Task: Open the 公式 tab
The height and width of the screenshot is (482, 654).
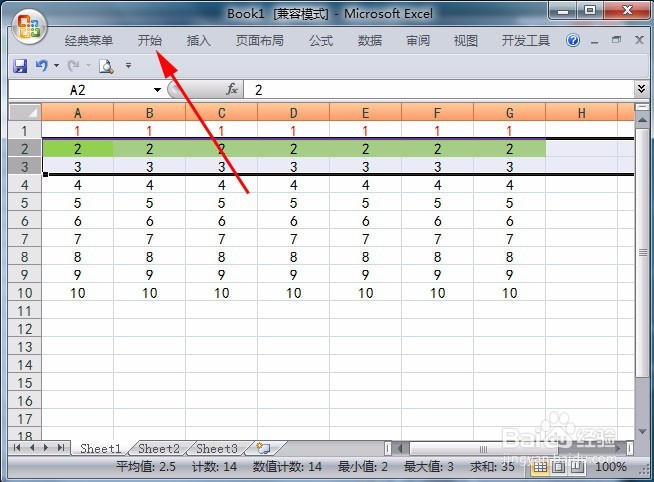Action: coord(321,40)
